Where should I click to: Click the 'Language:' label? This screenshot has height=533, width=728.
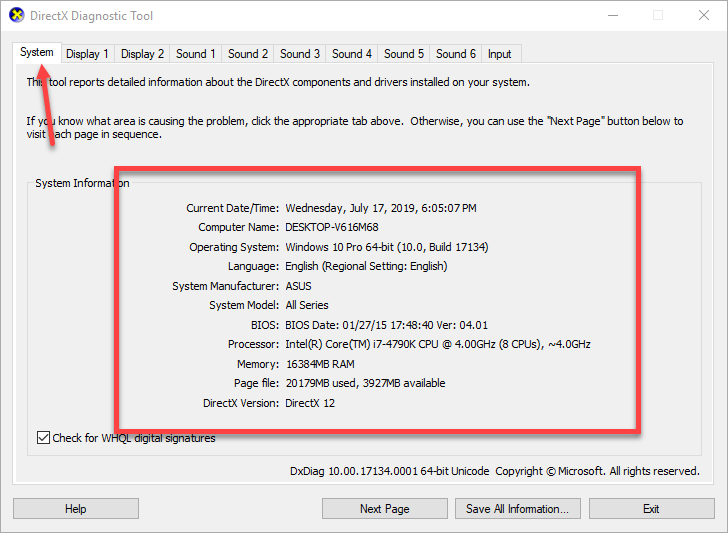254,266
